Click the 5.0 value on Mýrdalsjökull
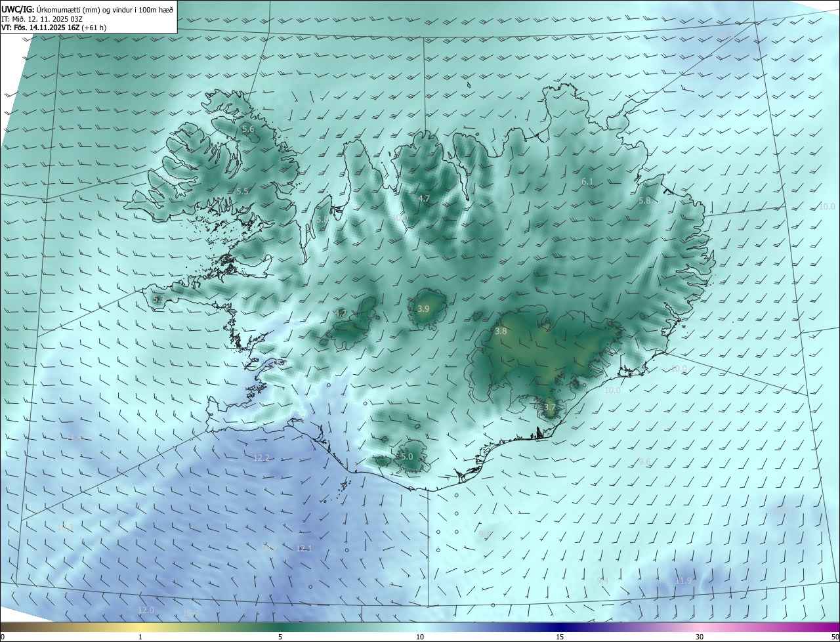Image resolution: width=840 pixels, height=642 pixels. tap(406, 456)
